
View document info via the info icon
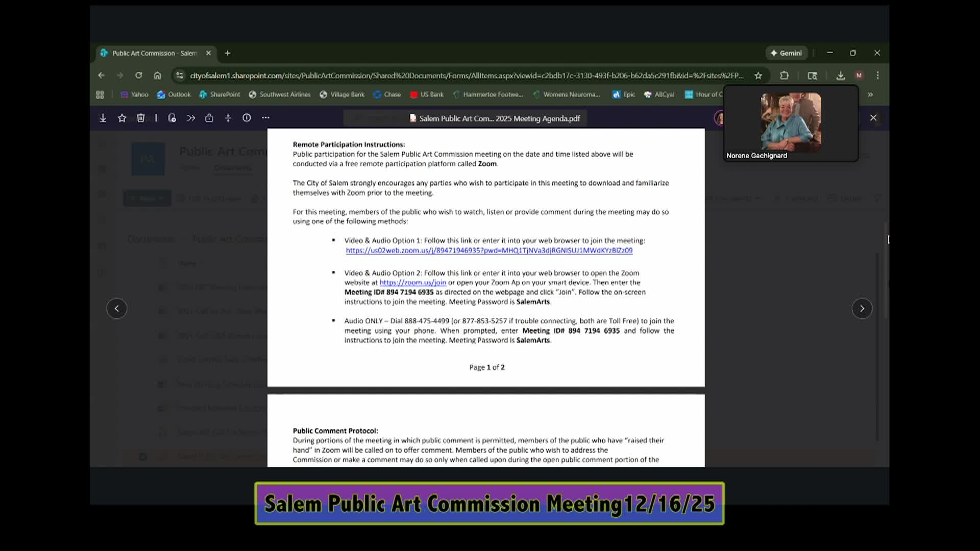(x=247, y=118)
